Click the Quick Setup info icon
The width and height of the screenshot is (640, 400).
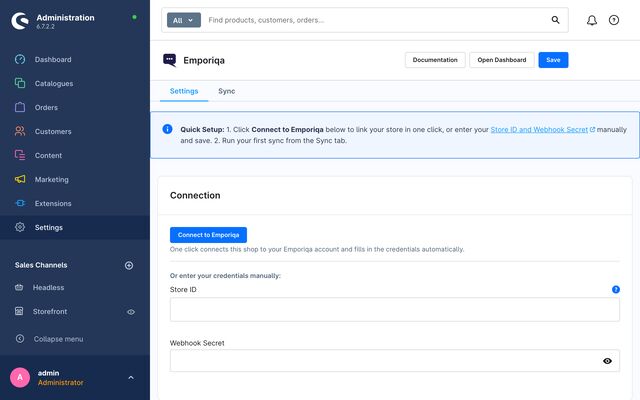tap(167, 129)
